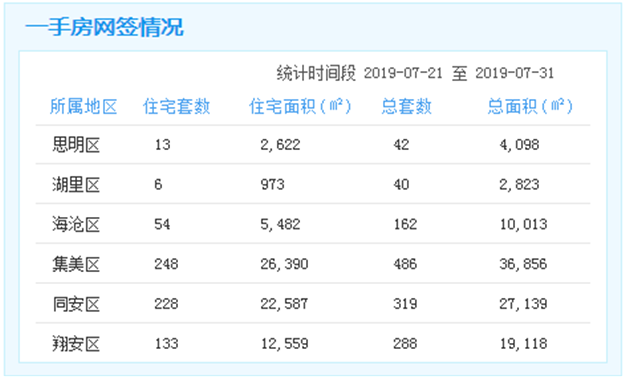The width and height of the screenshot is (625, 378).
Task: Click the 至 separator between dates
Action: click(459, 73)
